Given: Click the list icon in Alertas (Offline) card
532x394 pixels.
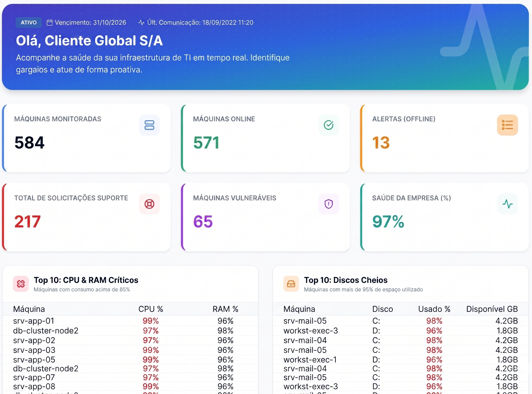Looking at the screenshot, I should tap(507, 125).
